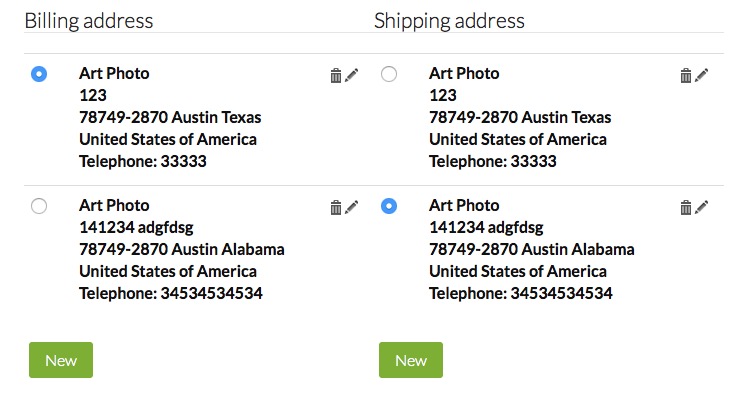
Task: Select Austin Alabama as shipping address radio
Action: point(389,206)
